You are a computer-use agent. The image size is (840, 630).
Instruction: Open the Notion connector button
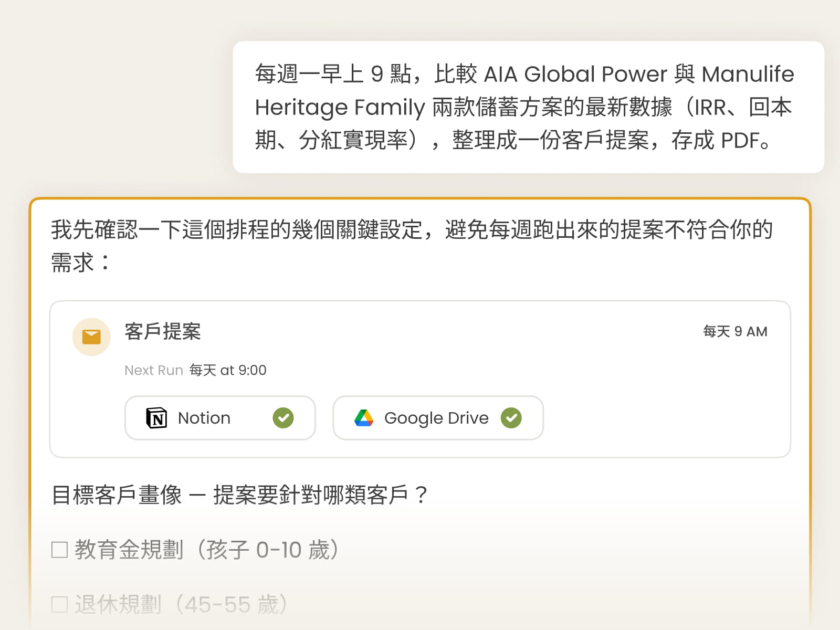(220, 418)
